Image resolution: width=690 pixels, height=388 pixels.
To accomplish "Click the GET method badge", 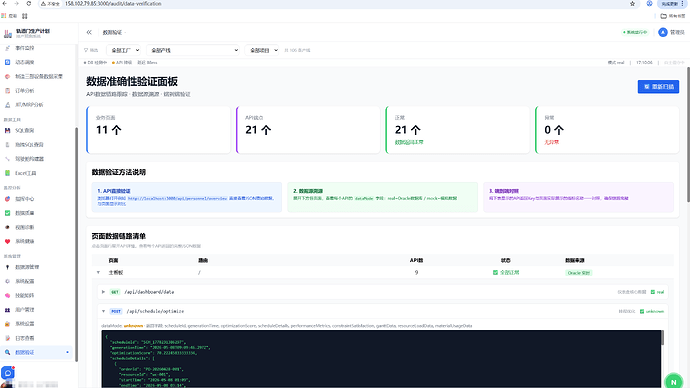I will [115, 292].
